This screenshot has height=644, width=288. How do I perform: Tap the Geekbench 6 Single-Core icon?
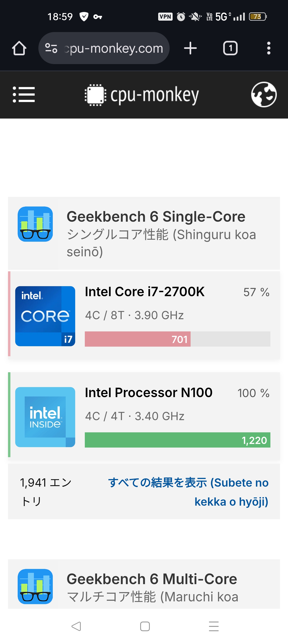coord(35,224)
